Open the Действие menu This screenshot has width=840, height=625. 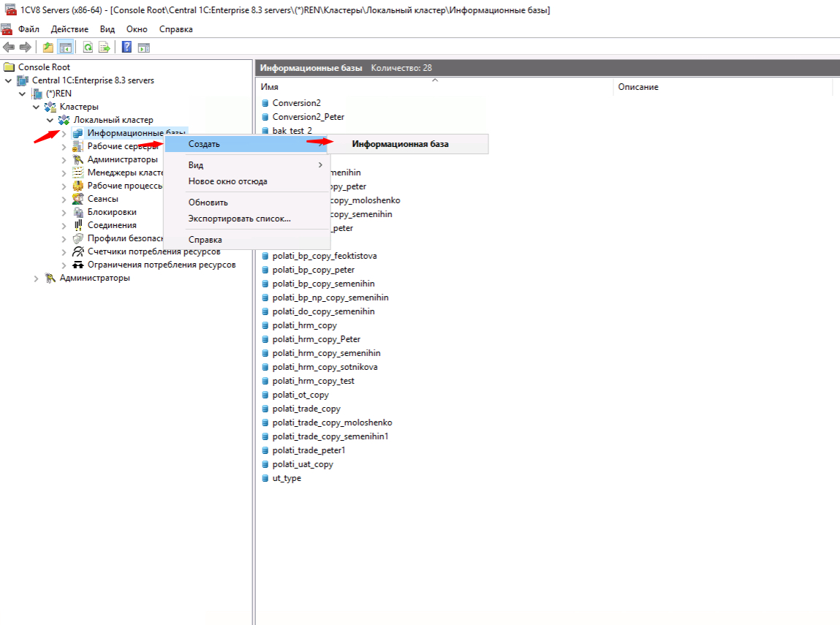69,29
